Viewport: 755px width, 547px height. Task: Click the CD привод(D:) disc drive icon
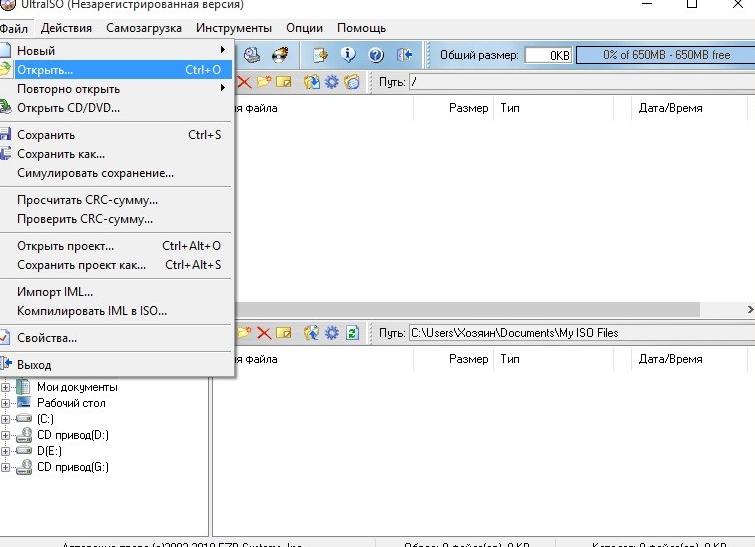pos(24,435)
